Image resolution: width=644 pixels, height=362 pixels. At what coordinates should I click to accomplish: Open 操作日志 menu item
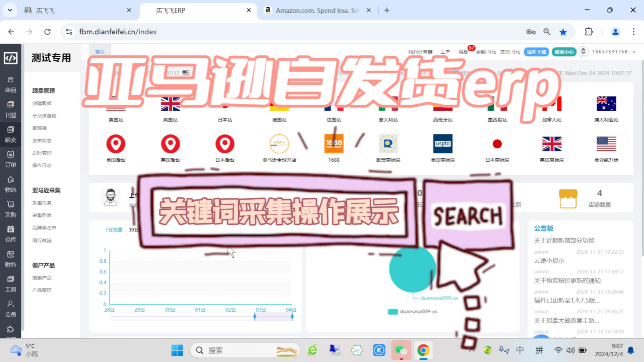[42, 165]
